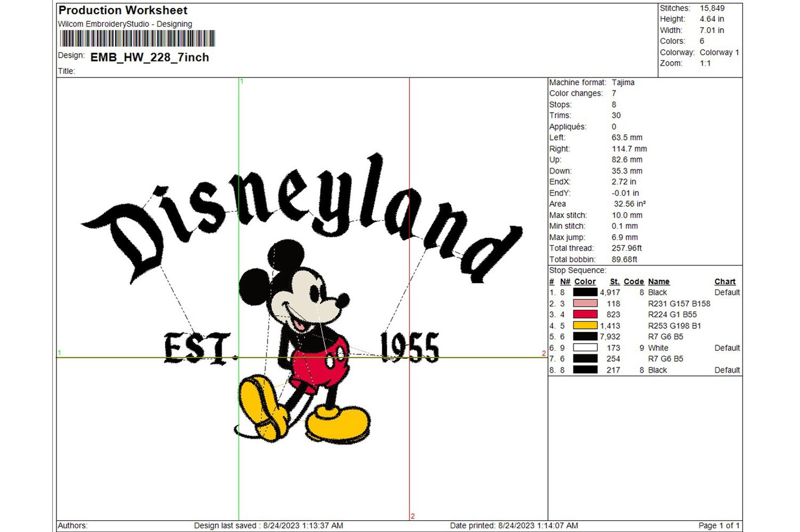Click the Max jump value 6.9 mm
This screenshot has height=532, width=800.
click(x=625, y=237)
